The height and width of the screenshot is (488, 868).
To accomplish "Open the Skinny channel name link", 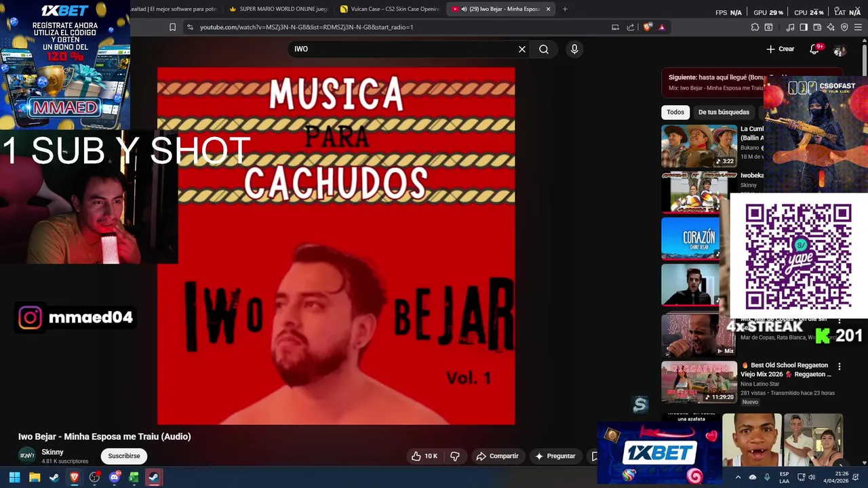I will click(x=52, y=452).
